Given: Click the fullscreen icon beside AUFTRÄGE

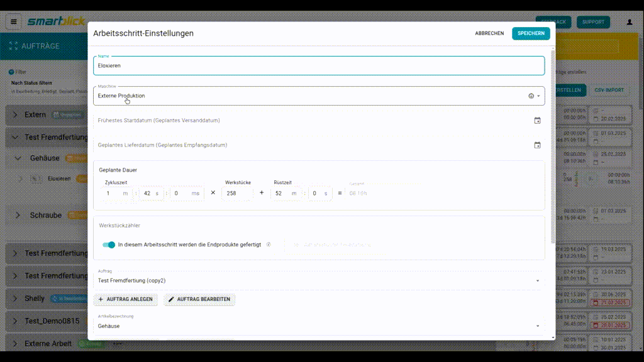Looking at the screenshot, I should (x=13, y=46).
